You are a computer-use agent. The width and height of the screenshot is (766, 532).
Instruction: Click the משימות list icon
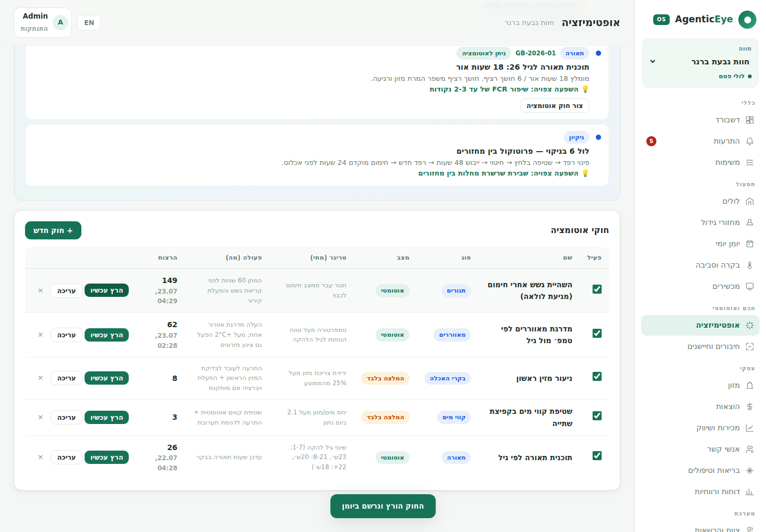[x=750, y=163]
